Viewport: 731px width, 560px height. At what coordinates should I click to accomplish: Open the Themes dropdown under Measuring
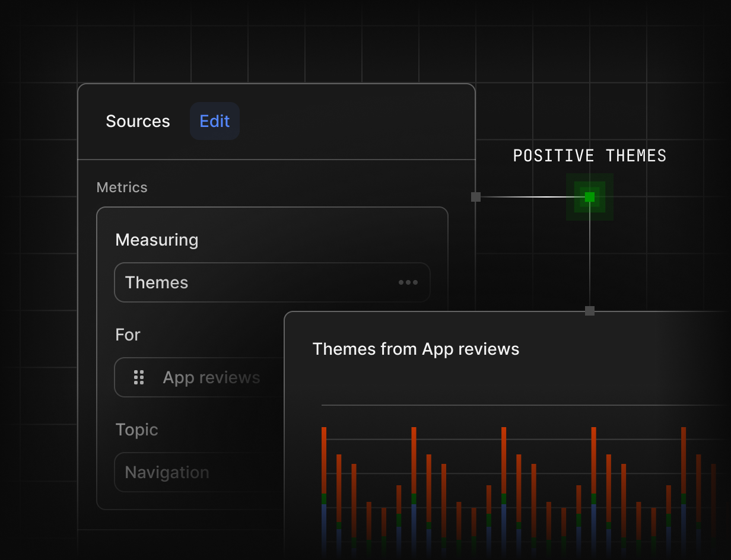point(261,282)
